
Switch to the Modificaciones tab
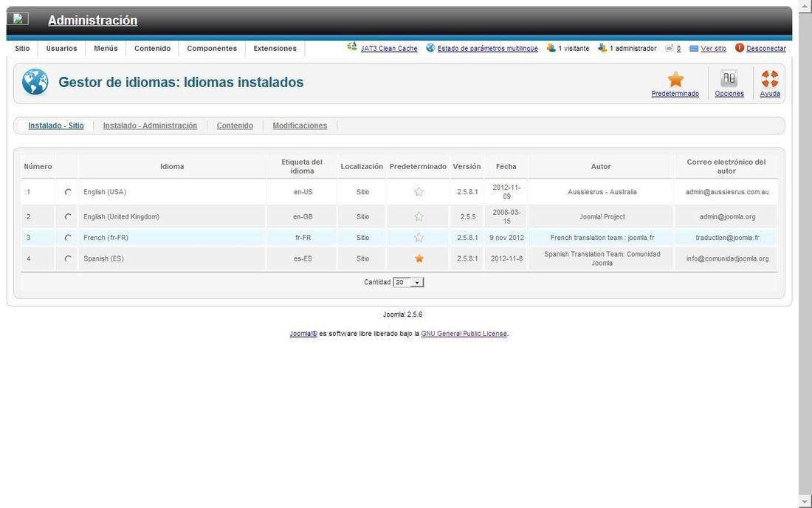[300, 126]
